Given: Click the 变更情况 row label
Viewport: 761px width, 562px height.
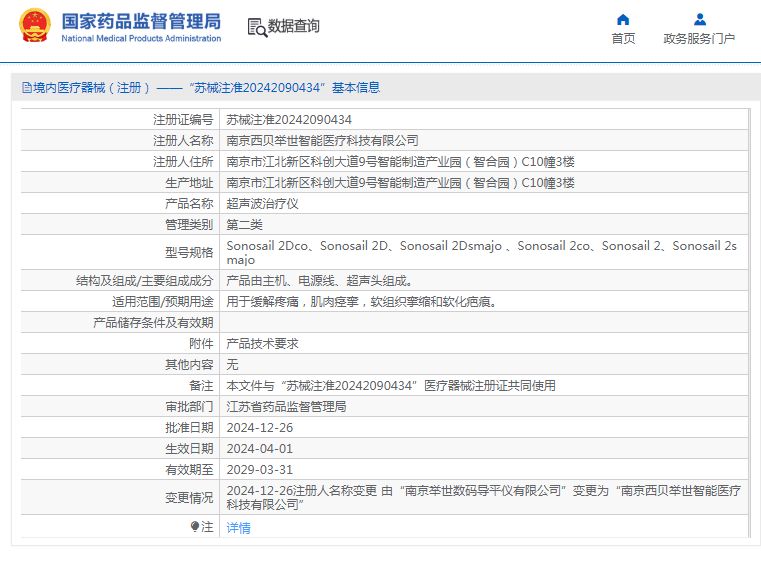Looking at the screenshot, I should point(189,497).
